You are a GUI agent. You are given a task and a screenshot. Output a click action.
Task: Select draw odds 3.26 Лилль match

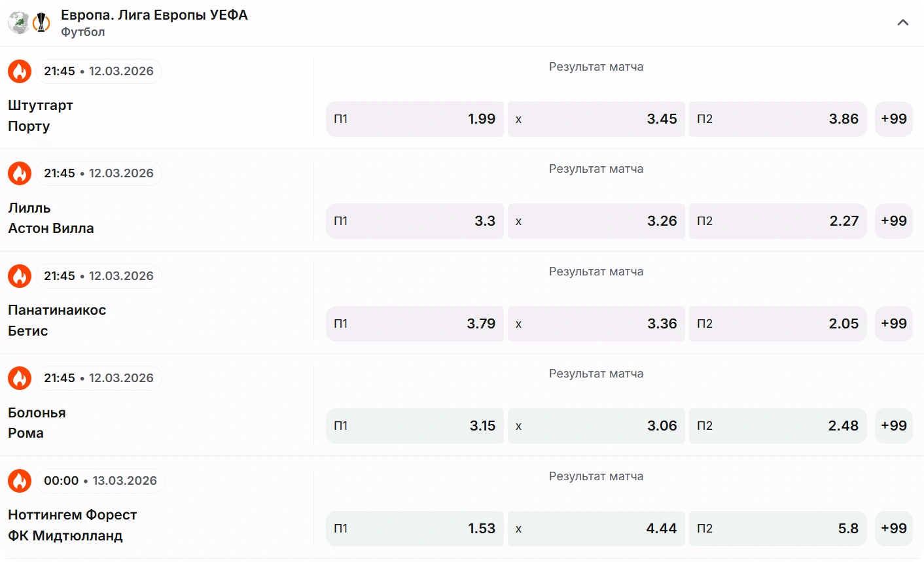(596, 221)
